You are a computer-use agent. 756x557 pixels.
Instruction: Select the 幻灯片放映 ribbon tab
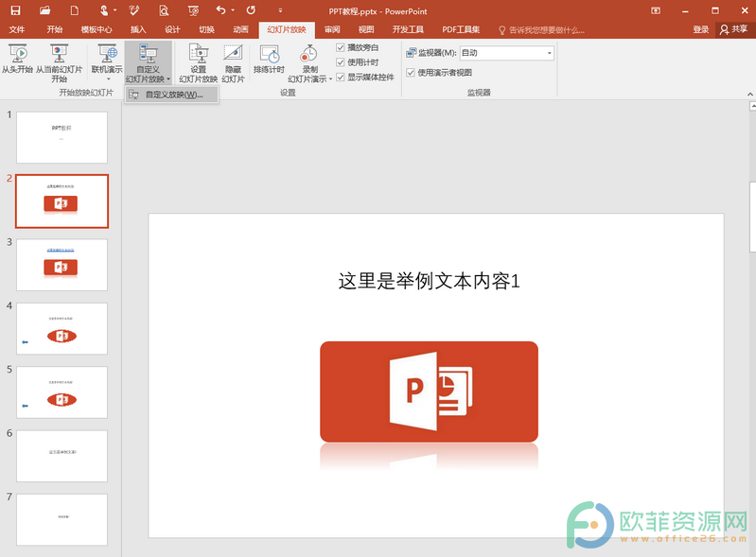[x=287, y=30]
